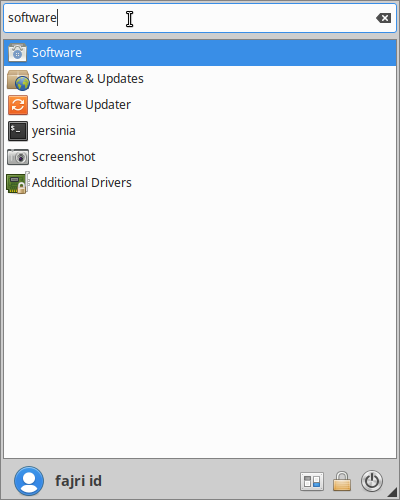Image resolution: width=400 pixels, height=500 pixels.
Task: Click the Software shopping bag icon
Action: 17,53
